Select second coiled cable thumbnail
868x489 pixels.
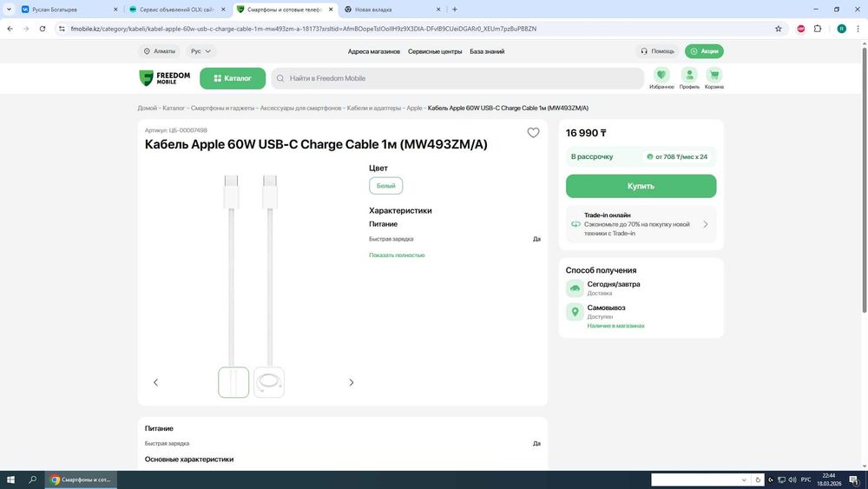coord(269,383)
